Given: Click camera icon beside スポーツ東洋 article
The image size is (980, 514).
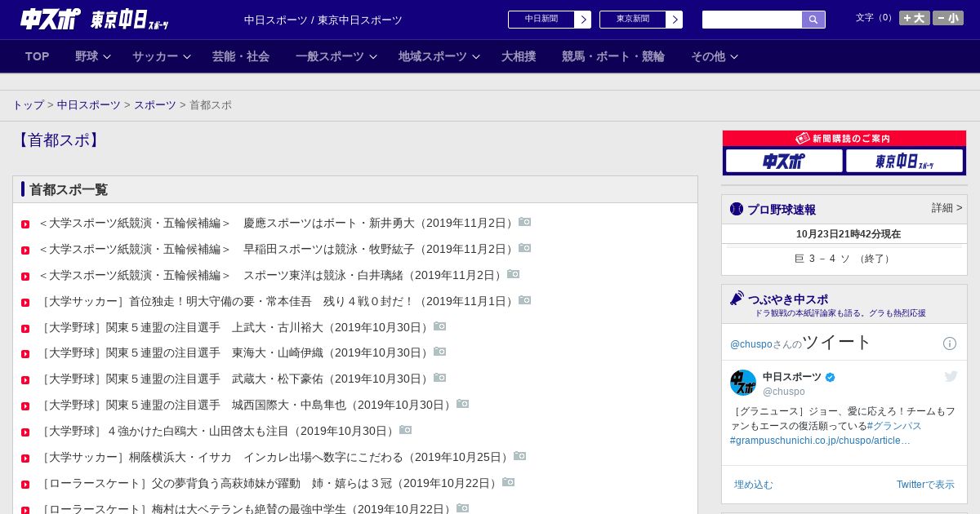Looking at the screenshot, I should (x=514, y=274).
